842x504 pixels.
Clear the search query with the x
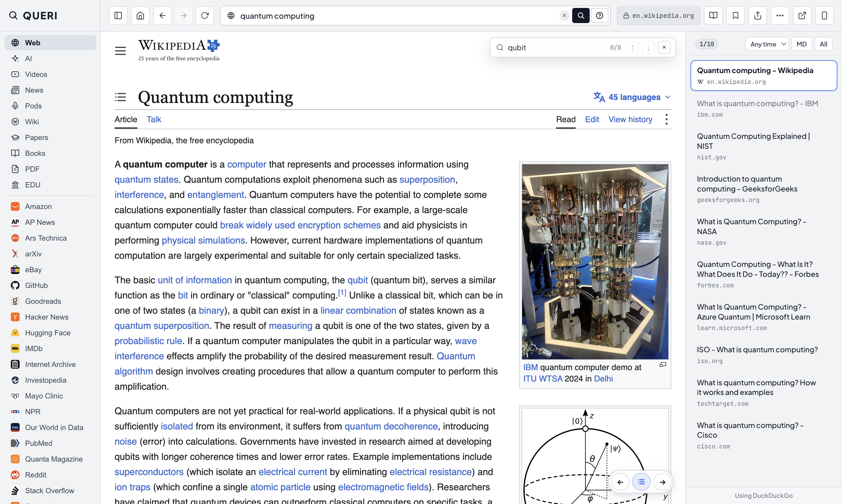click(x=564, y=15)
